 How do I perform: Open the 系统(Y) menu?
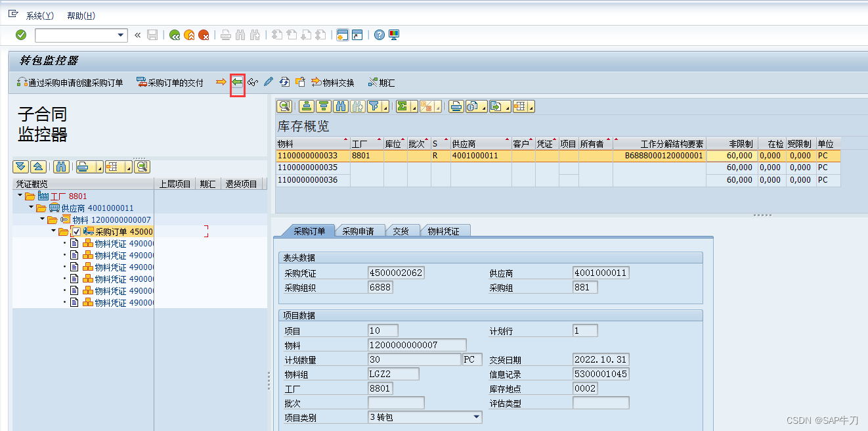pyautogui.click(x=40, y=16)
